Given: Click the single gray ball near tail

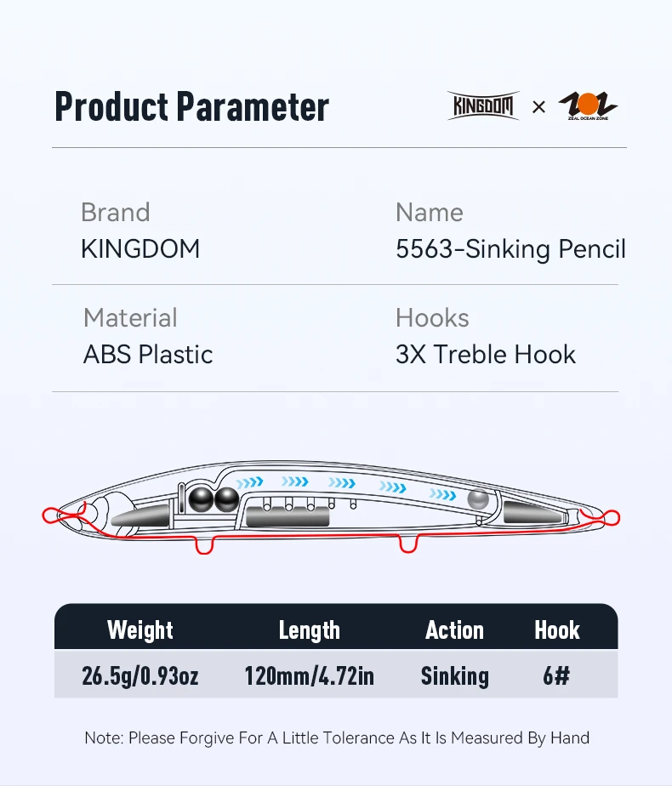Looking at the screenshot, I should [479, 501].
